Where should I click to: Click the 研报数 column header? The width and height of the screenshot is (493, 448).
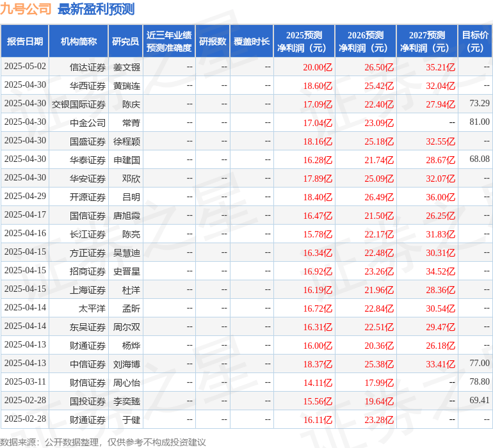pyautogui.click(x=213, y=42)
